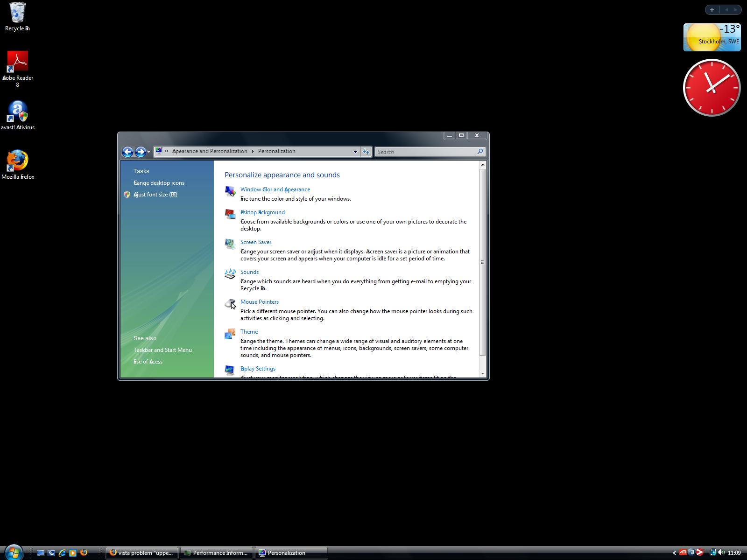This screenshot has height=560, width=747.
Task: Launch Firefox from Quick Launch
Action: point(84,553)
